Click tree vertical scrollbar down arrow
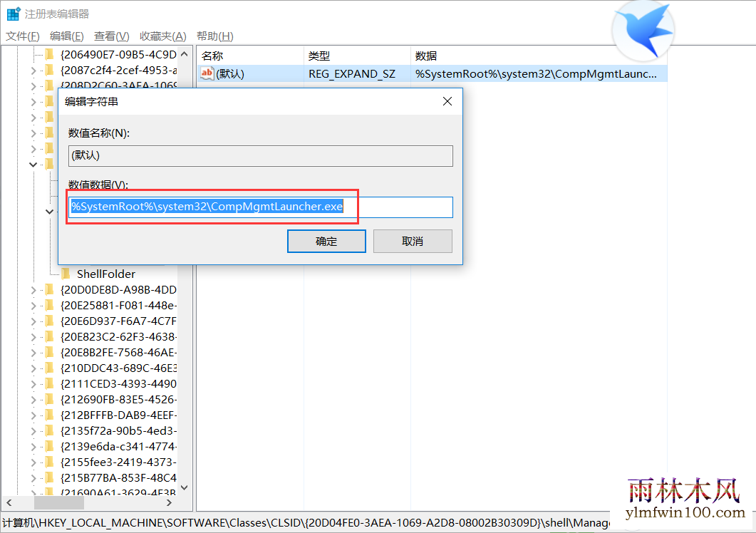 pyautogui.click(x=184, y=487)
